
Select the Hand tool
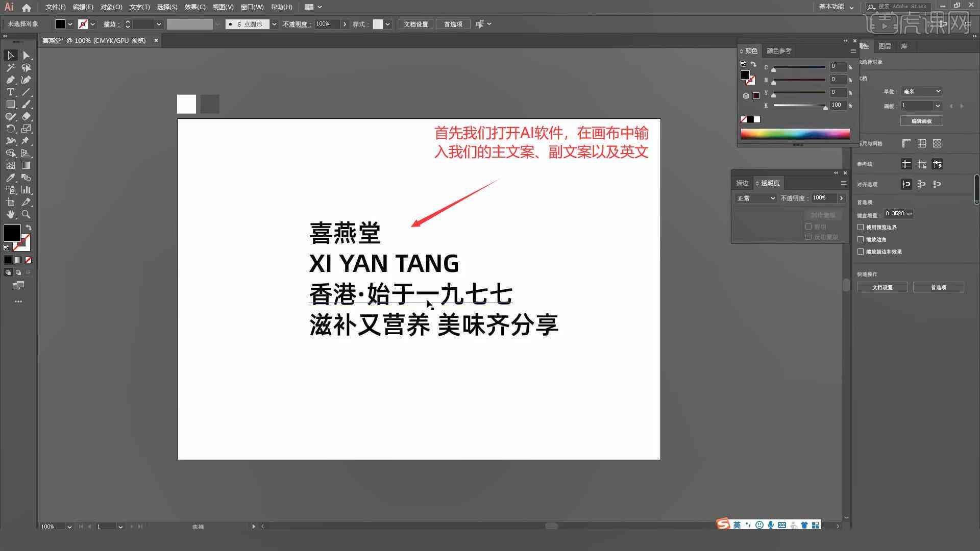click(11, 214)
